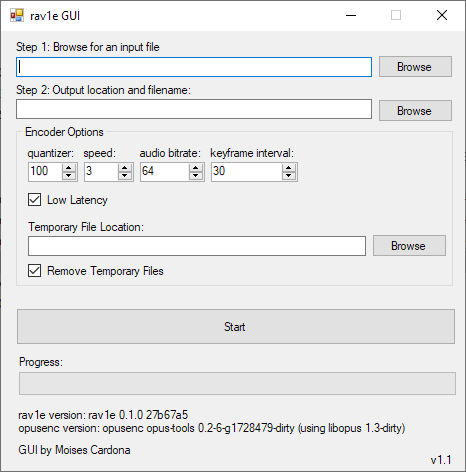Decrease the speed value with down arrow

pos(125,176)
